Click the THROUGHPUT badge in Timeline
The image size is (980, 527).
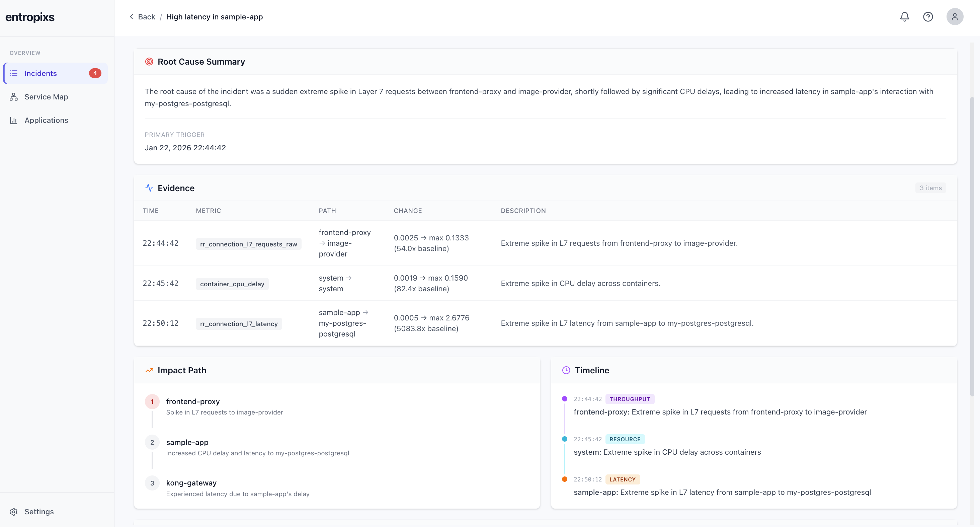click(x=630, y=399)
